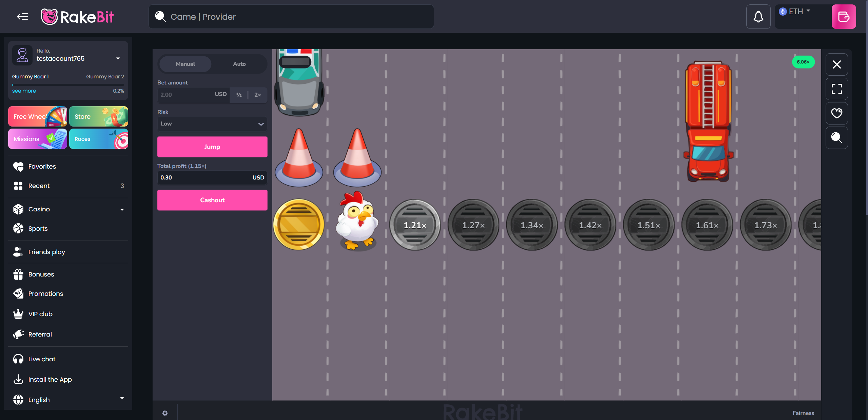Image resolution: width=868 pixels, height=420 pixels.
Task: Switch to Auto betting tab
Action: (239, 64)
